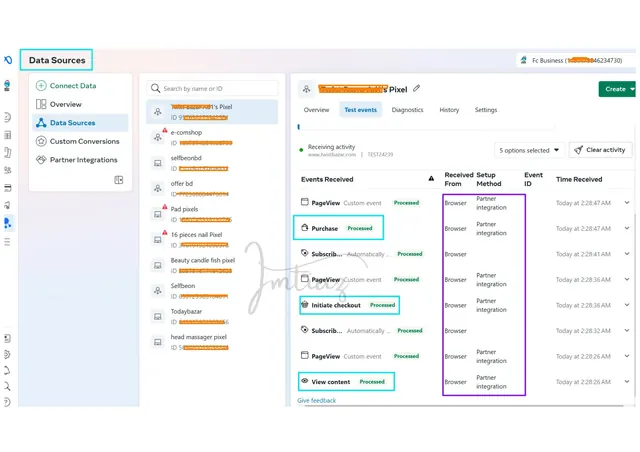Expand the PageView row received at 2:28:36 AM
Viewport: 640px width, 452px height.
pyautogui.click(x=627, y=279)
